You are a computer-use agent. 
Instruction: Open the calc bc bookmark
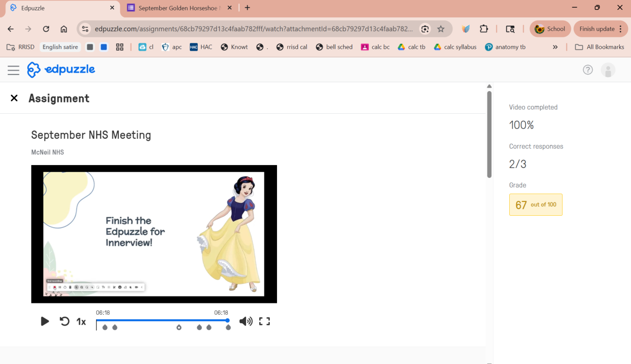point(375,47)
